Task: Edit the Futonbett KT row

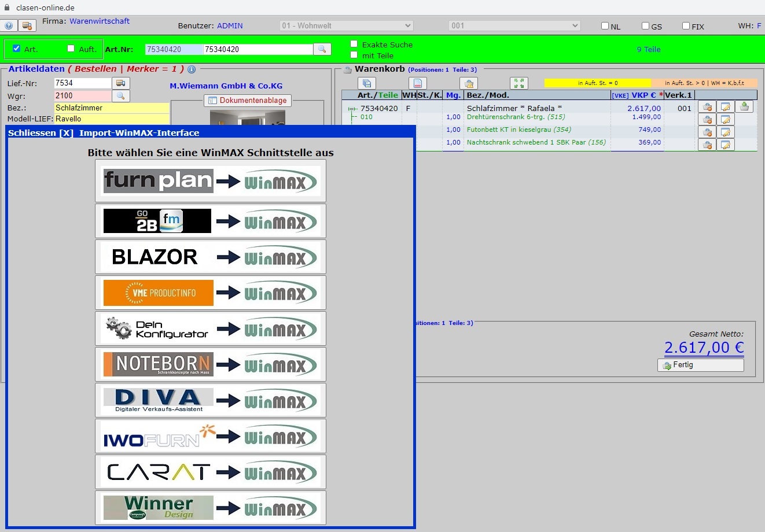Action: (x=726, y=132)
